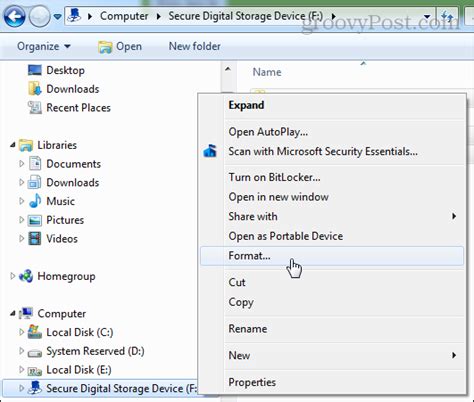The height and width of the screenshot is (402, 474).
Task: Click the Homegroup icon in navigation pane
Action: point(26,276)
